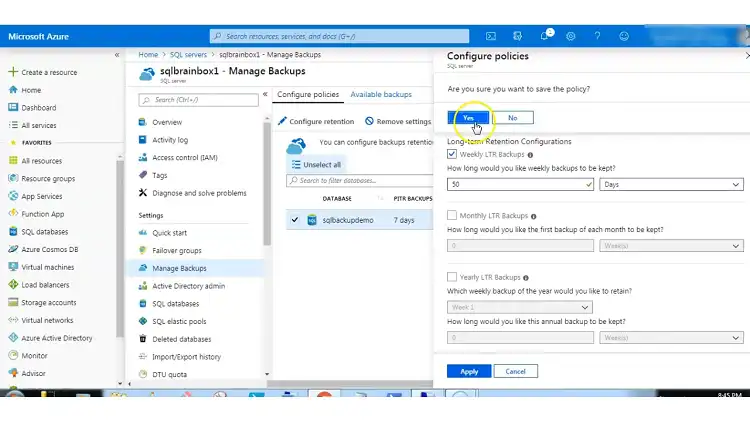Open All services list
The width and height of the screenshot is (750, 421).
38,125
